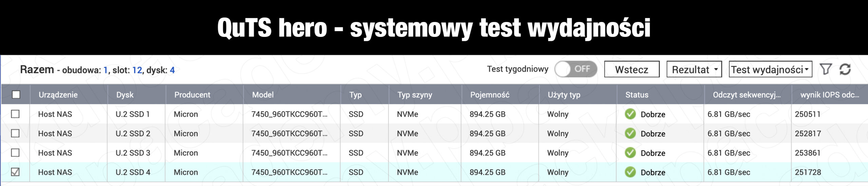Click green status icon for U.2 SSD 2

click(x=630, y=133)
